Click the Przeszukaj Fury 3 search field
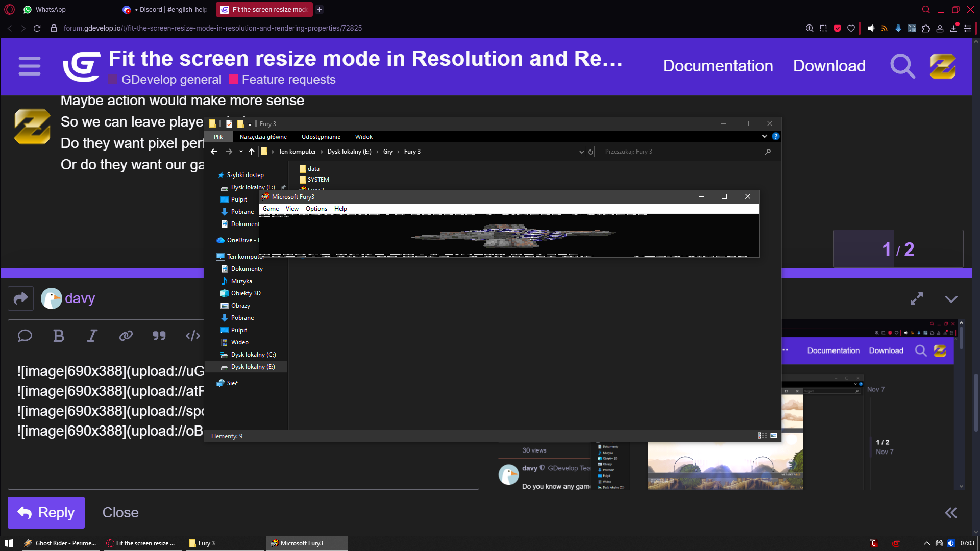 (683, 152)
